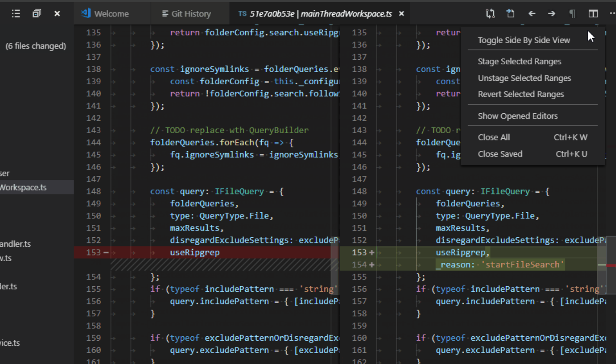
Task: Choose Show Opened Editors
Action: click(x=518, y=116)
